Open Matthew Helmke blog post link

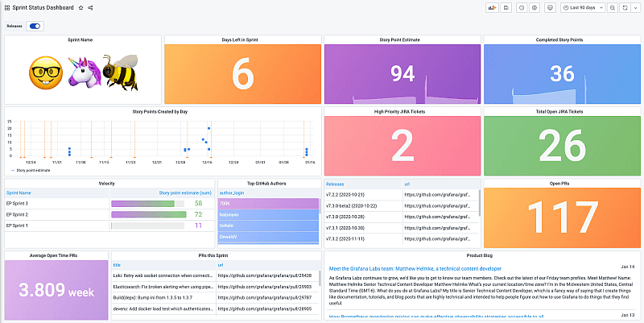(x=415, y=268)
